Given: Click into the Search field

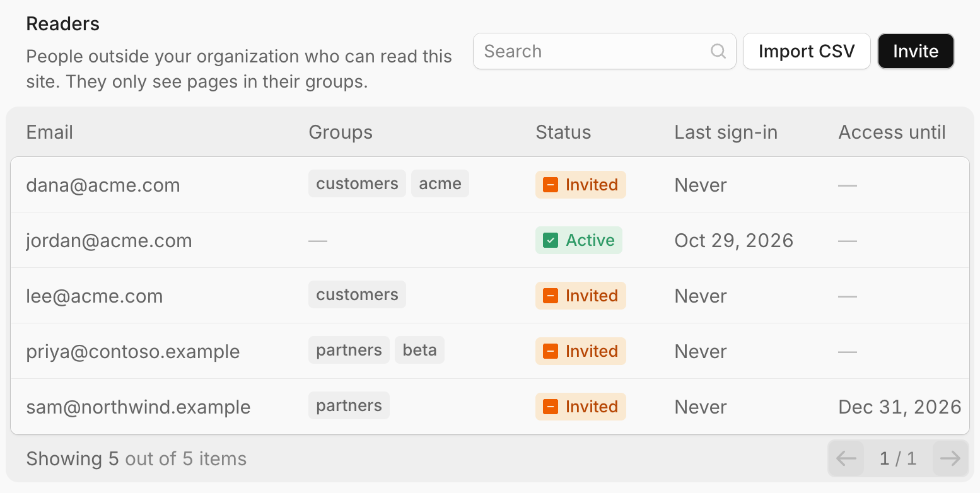Looking at the screenshot, I should (604, 51).
